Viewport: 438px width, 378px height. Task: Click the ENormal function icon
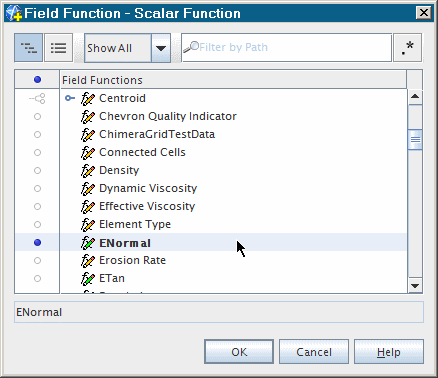click(88, 243)
